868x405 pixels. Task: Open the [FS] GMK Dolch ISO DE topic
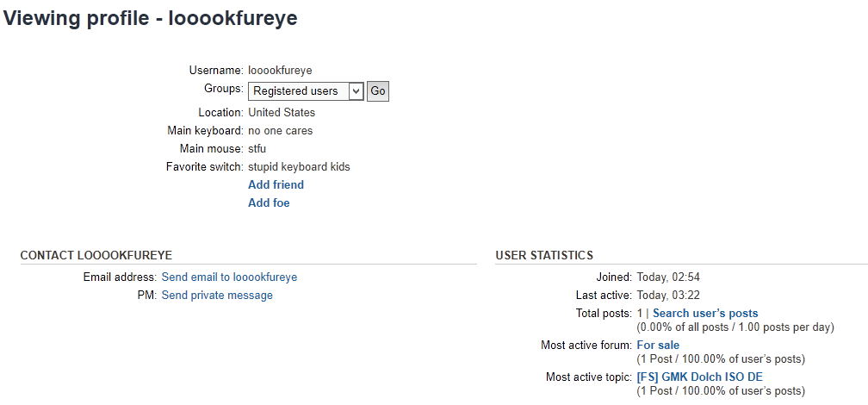coord(699,377)
